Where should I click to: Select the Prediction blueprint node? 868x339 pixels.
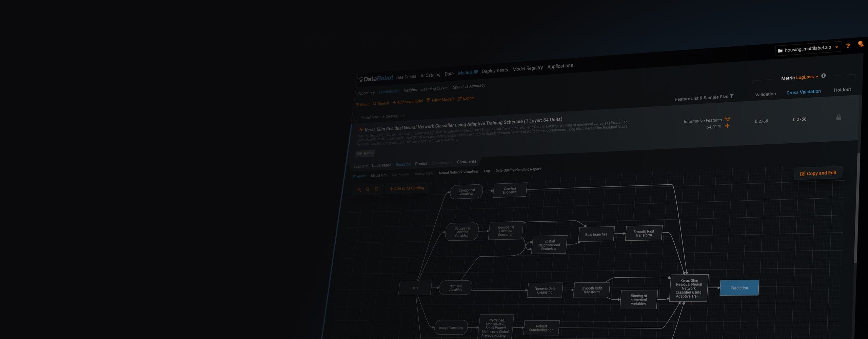click(739, 288)
